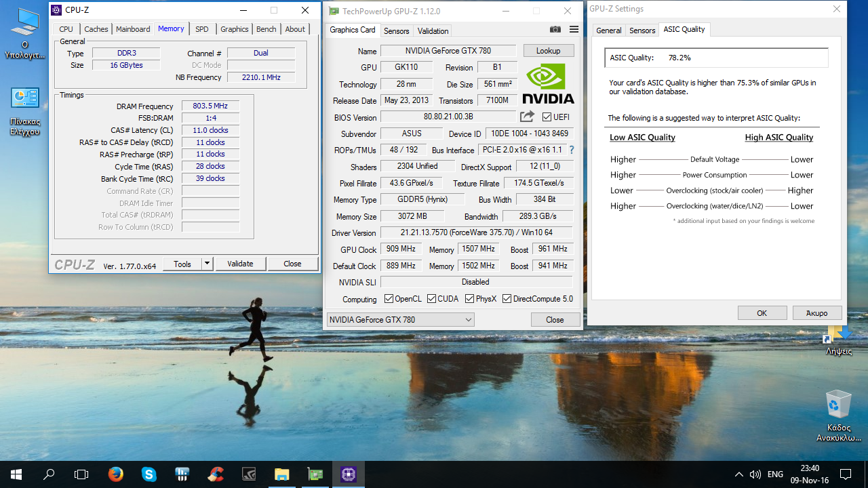Toggle the PhysX checkbox
Viewport: 868px width, 488px height.
[x=469, y=299]
